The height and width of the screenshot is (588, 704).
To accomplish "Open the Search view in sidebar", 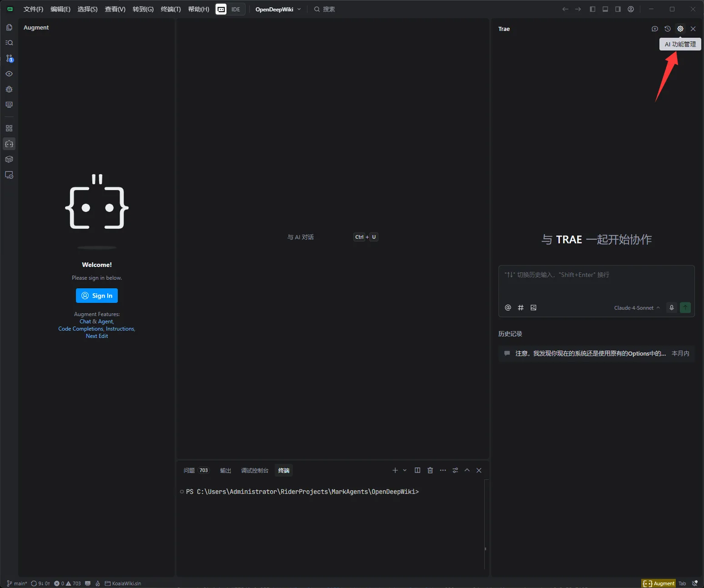I will tap(9, 43).
